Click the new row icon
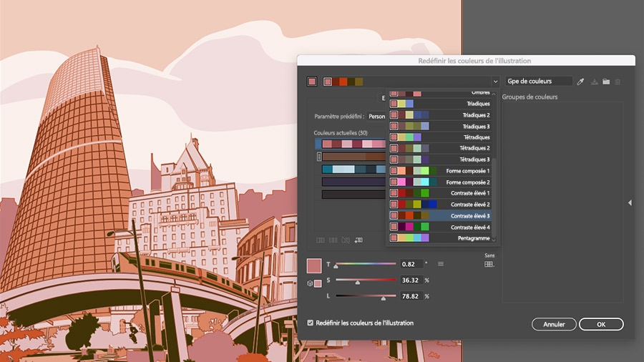644x362 pixels. click(x=358, y=240)
